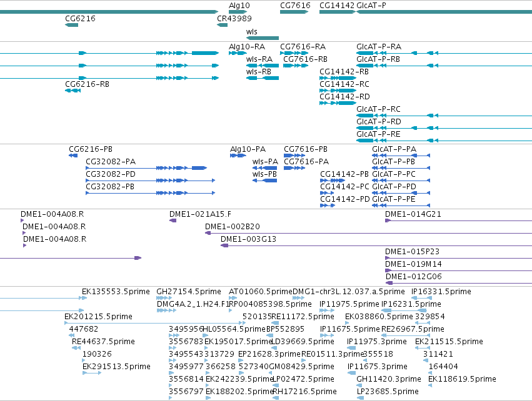This screenshot has height=401, width=532.
Task: Select the GlcAT-P-PC protein label
Action: pos(394,174)
